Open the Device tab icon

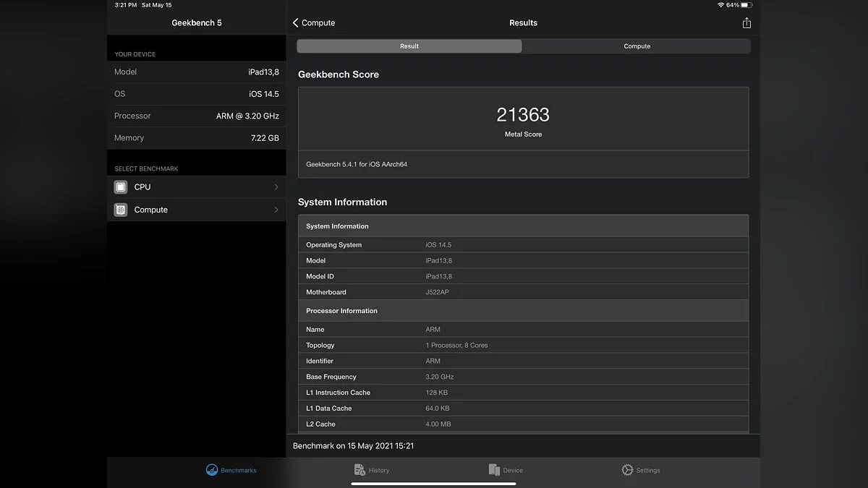(494, 470)
